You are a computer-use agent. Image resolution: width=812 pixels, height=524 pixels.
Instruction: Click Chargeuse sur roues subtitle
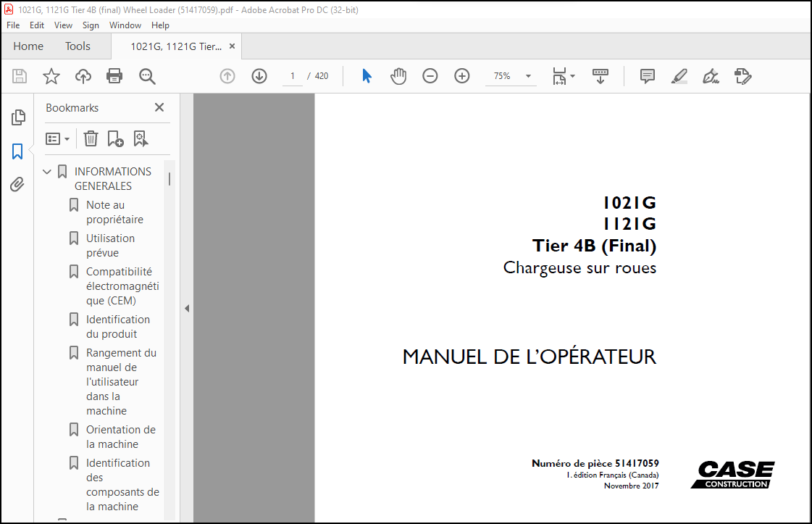[579, 268]
